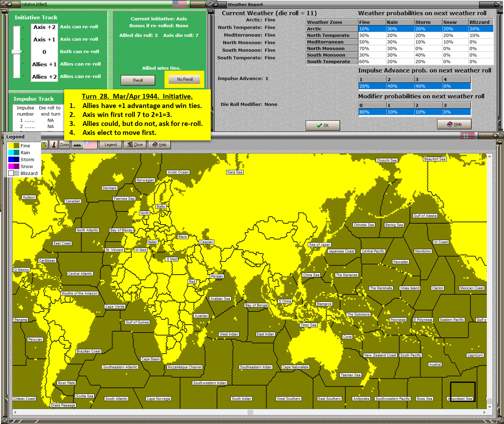Click the Tasman Sea label
This screenshot has width=504, height=424.
tap(350, 375)
